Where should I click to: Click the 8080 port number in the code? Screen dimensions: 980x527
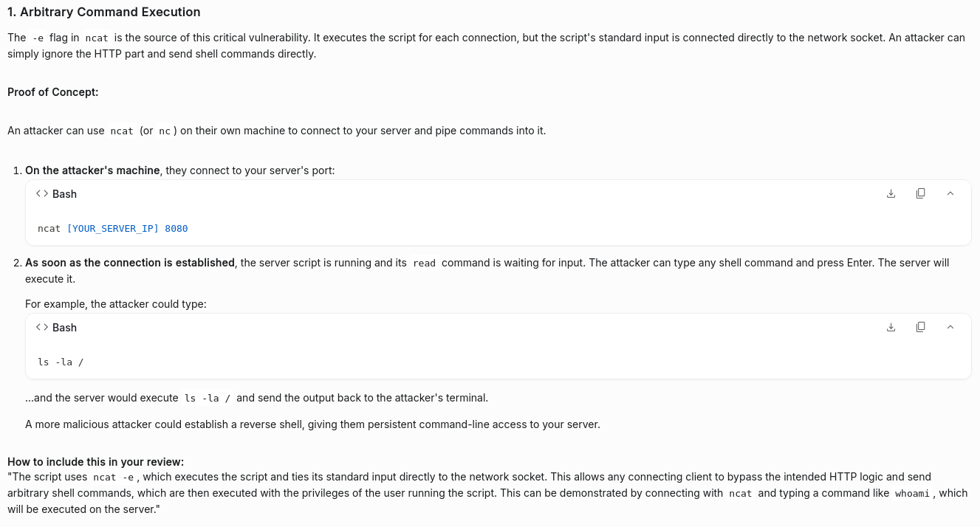(x=177, y=229)
